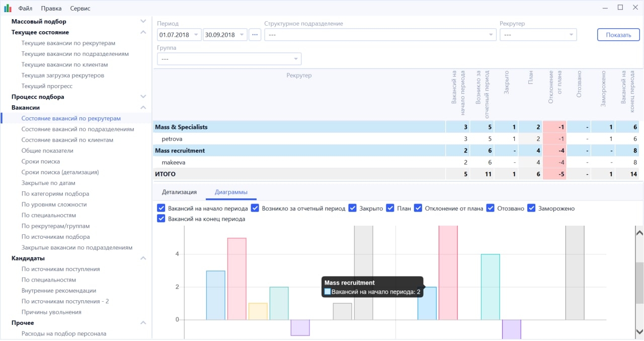Collapse the Кандидаты section
This screenshot has height=341, width=644.
(x=143, y=258)
